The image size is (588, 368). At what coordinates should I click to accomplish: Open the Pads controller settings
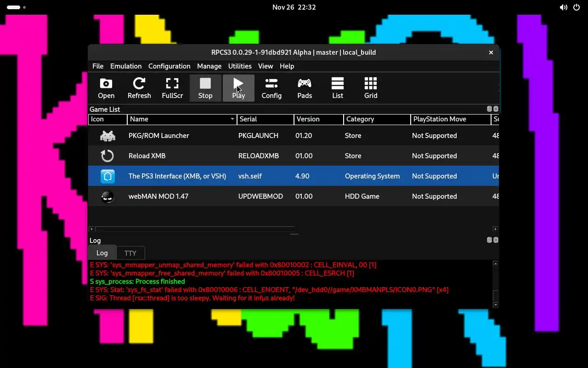[x=305, y=88]
